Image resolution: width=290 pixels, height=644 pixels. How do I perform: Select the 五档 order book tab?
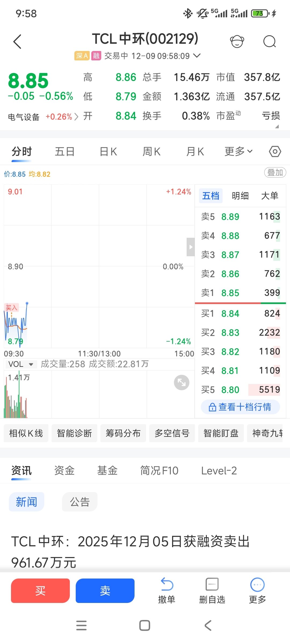coord(211,196)
